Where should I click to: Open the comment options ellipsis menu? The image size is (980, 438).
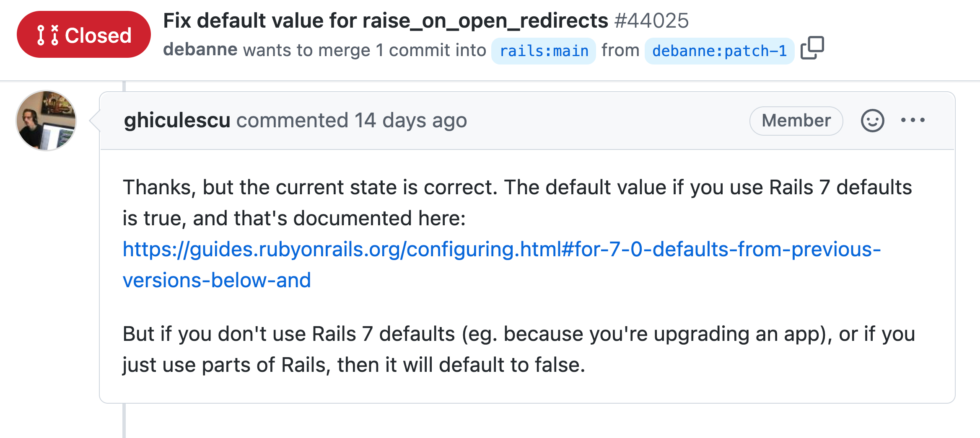pyautogui.click(x=913, y=121)
